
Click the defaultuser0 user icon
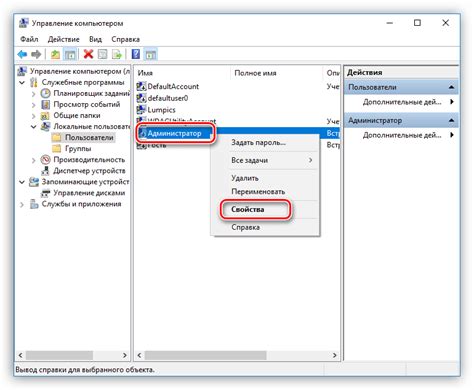[141, 98]
